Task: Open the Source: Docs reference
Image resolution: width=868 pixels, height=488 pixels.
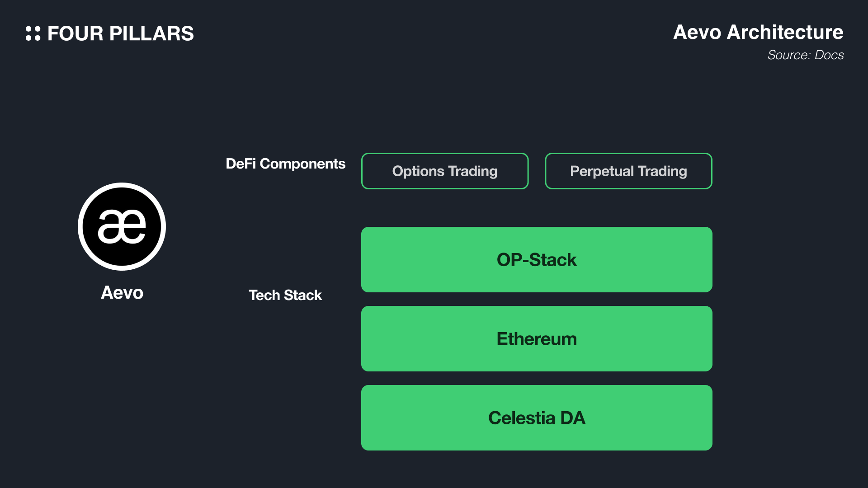Action: pos(806,55)
